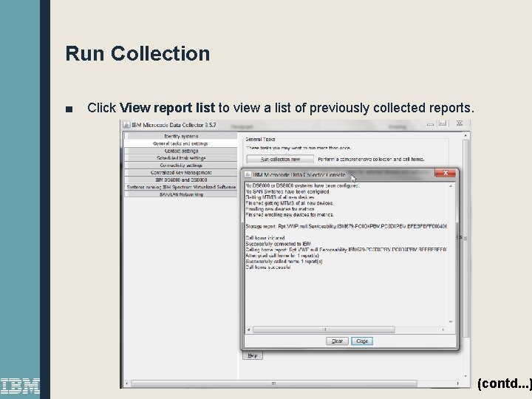
Task: Click main window horizontal scrollbar left arrow
Action: [126, 383]
